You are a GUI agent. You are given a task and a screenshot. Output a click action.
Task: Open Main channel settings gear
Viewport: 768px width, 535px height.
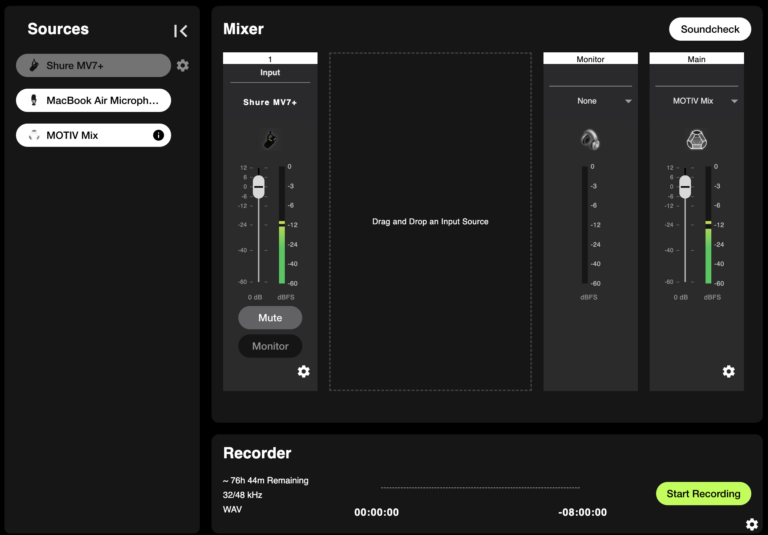(729, 372)
